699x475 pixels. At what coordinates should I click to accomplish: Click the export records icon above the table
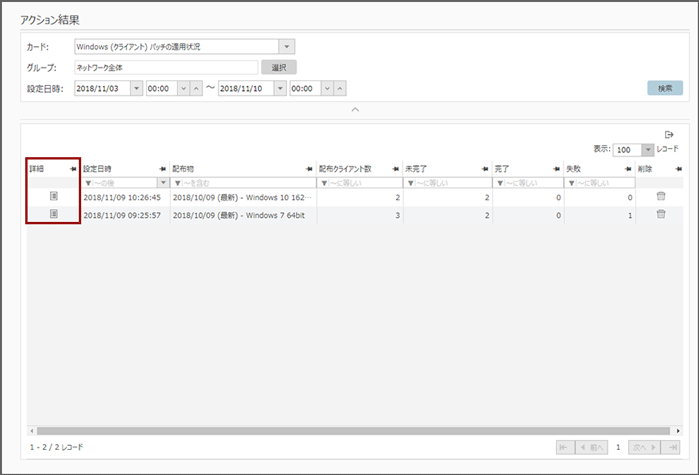[x=669, y=135]
